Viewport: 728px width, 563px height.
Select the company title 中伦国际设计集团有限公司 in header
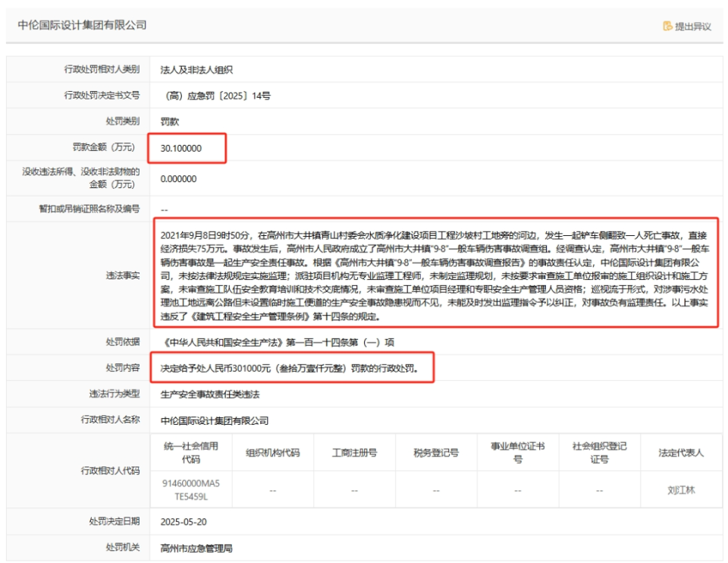82,25
